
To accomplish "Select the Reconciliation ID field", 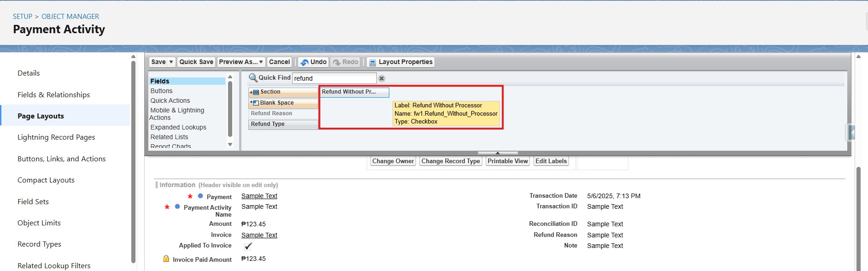I will point(553,224).
